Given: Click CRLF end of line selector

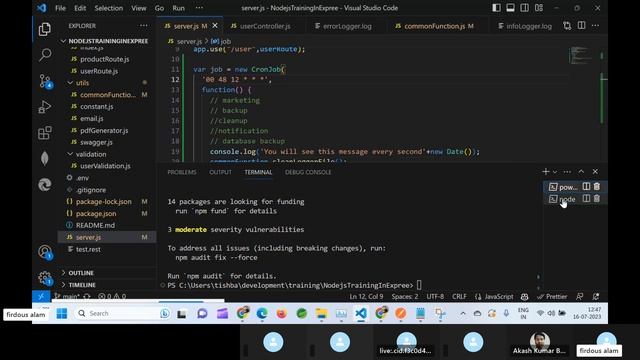Looking at the screenshot, I should coord(459,297).
